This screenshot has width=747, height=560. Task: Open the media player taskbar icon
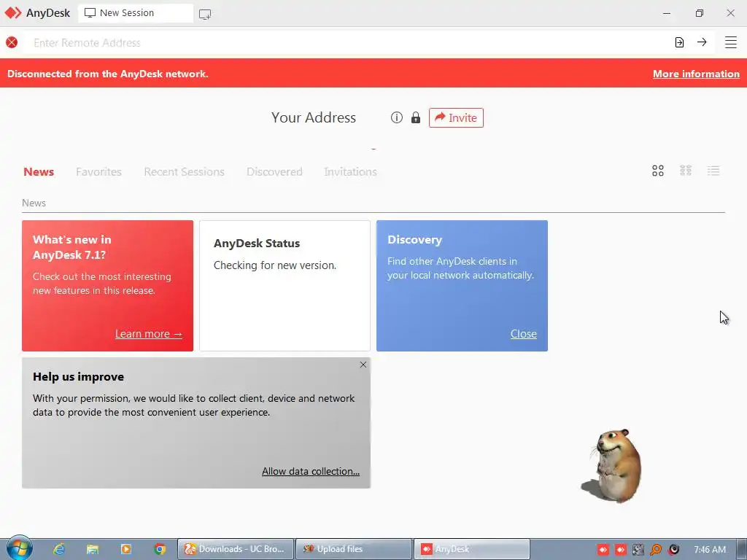tap(125, 549)
